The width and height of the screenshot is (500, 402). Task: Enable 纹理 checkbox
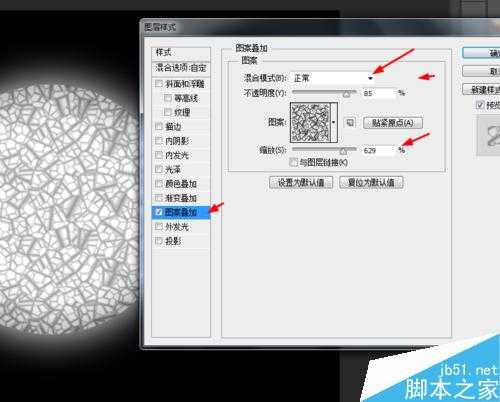coord(168,112)
